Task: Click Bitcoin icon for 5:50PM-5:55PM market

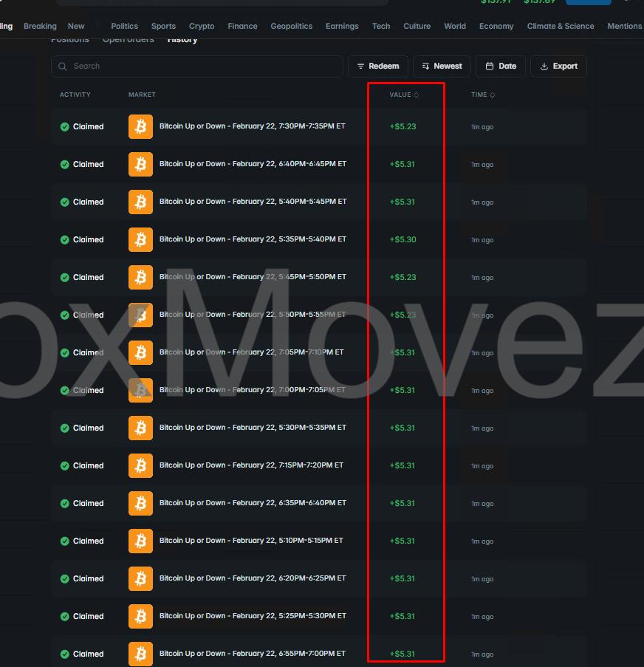Action: point(140,315)
